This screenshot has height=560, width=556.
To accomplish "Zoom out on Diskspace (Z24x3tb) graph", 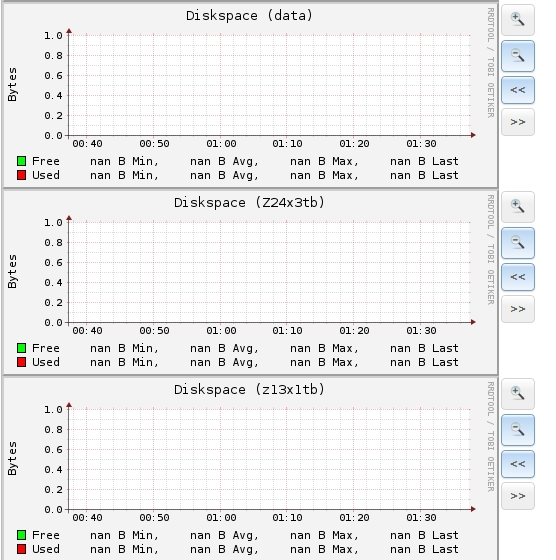I will [518, 243].
